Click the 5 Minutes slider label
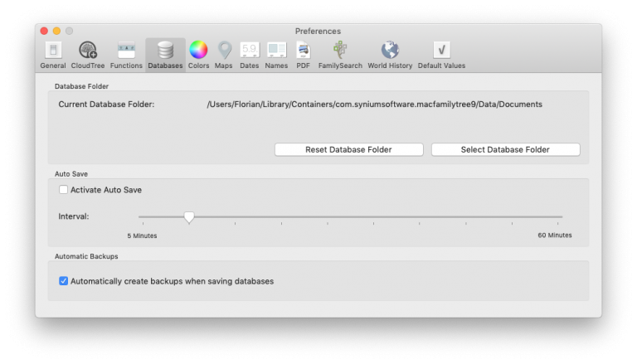637x364 pixels. click(142, 235)
